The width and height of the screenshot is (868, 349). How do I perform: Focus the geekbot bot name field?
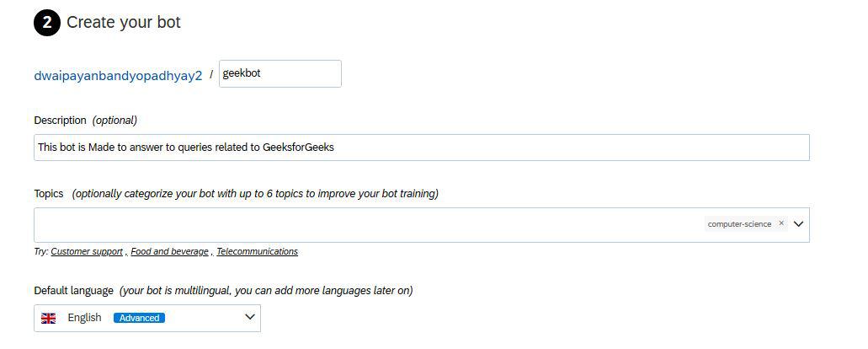[280, 73]
